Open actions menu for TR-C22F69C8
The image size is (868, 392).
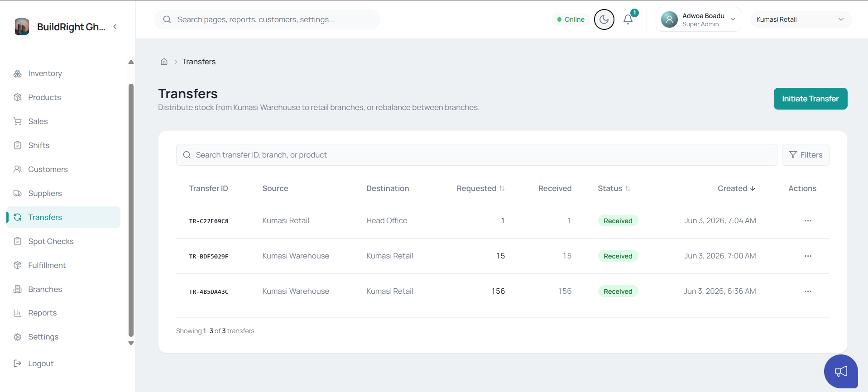[x=808, y=221]
